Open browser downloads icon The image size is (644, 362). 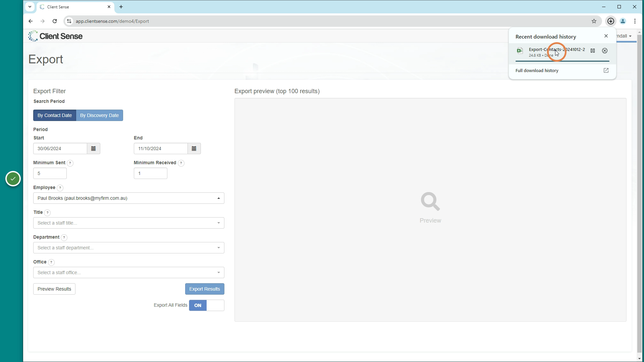[x=611, y=21]
